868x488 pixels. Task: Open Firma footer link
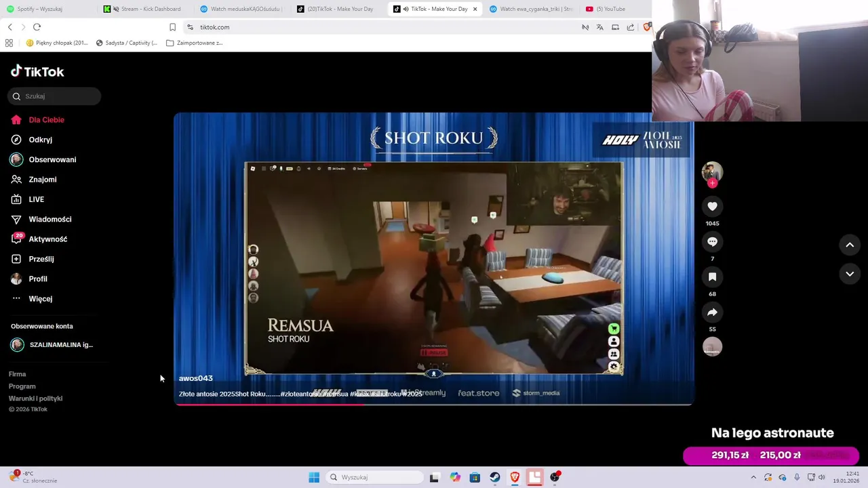point(18,374)
